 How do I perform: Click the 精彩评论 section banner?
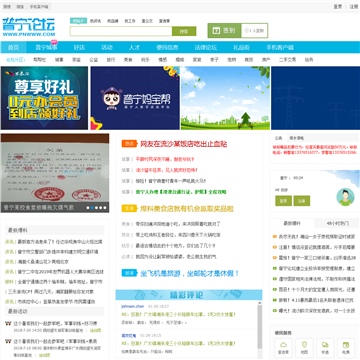pyautogui.click(x=189, y=295)
